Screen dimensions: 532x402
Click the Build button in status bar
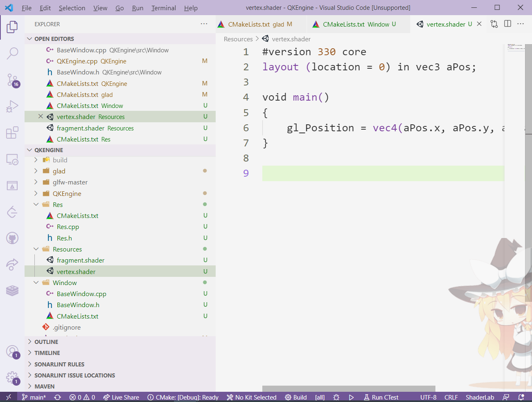coord(296,397)
